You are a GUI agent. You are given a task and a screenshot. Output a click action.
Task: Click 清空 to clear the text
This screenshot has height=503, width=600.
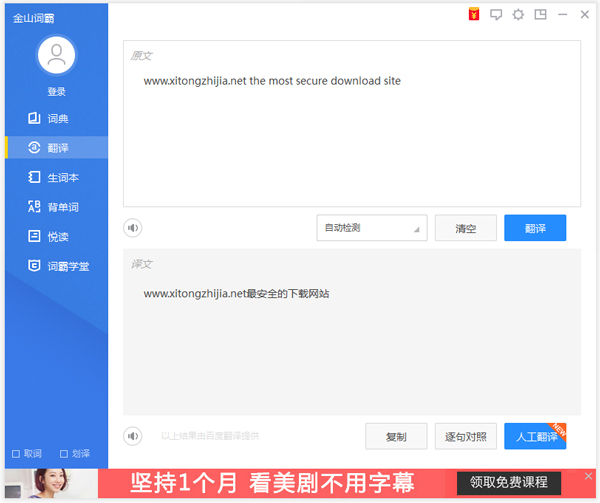coord(465,228)
